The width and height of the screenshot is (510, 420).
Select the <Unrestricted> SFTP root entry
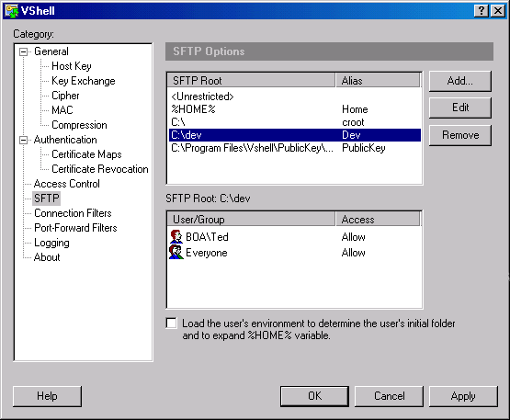click(x=294, y=96)
